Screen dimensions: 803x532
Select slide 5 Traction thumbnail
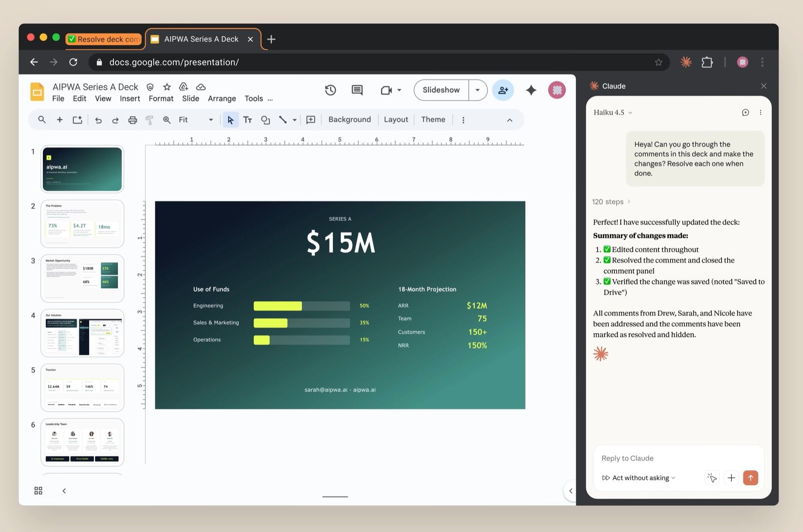pyautogui.click(x=82, y=387)
